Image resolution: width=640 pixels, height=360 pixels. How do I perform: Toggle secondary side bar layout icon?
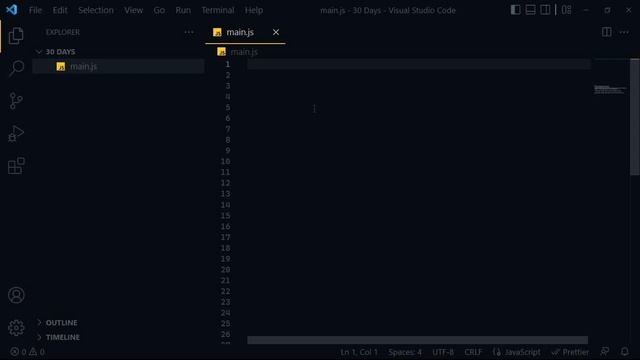click(545, 10)
